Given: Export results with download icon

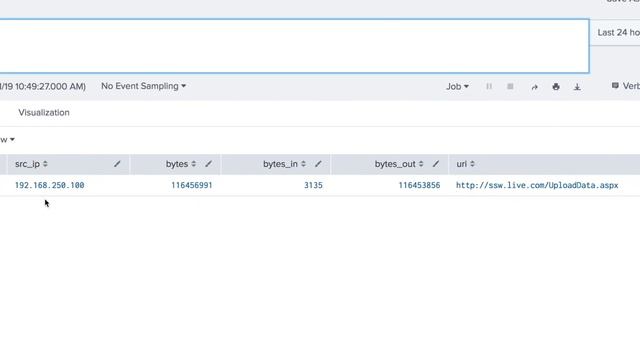Looking at the screenshot, I should click(x=577, y=87).
